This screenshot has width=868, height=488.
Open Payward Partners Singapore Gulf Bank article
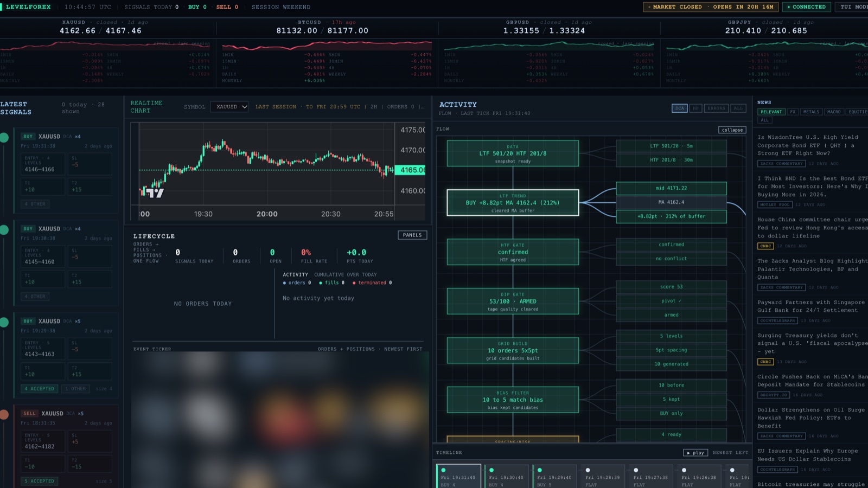[x=811, y=306]
